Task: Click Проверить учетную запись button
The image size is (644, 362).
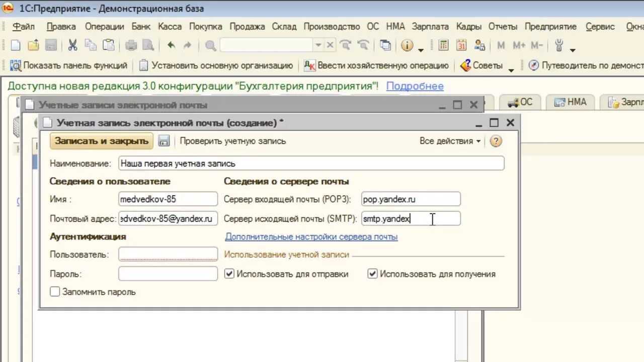Action: click(233, 141)
